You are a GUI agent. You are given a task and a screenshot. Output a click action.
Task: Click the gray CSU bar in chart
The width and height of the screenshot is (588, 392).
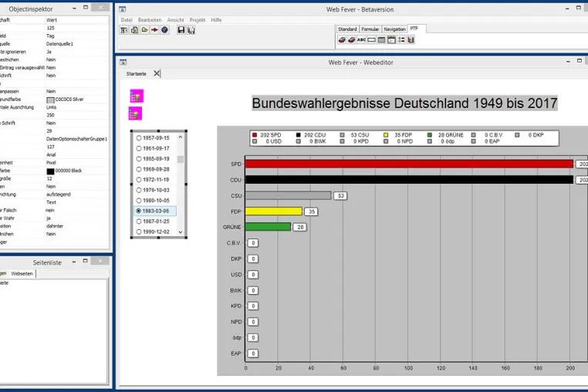coord(288,195)
